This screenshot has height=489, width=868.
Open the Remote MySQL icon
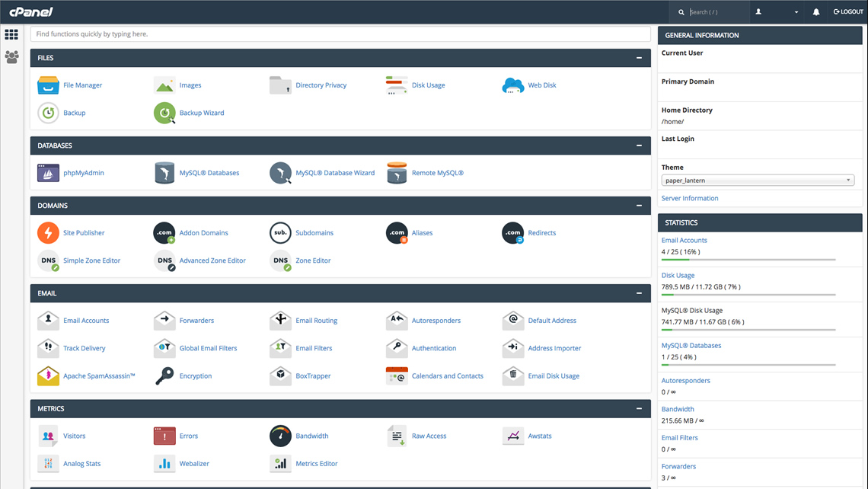[x=397, y=173]
